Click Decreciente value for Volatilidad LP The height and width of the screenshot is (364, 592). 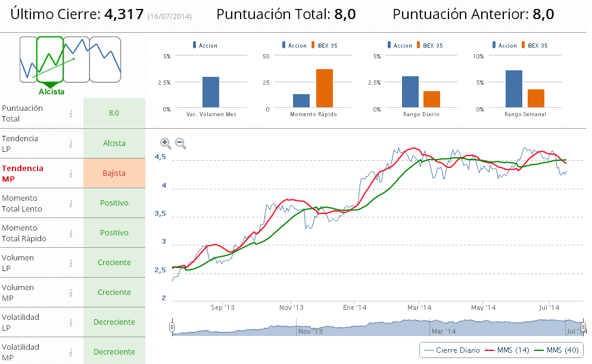(x=114, y=322)
